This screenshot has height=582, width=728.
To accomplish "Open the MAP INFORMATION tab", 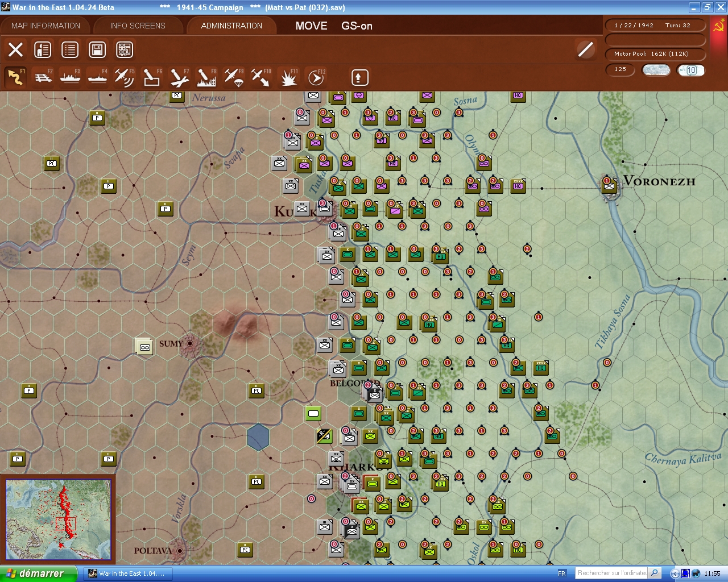I will [45, 26].
